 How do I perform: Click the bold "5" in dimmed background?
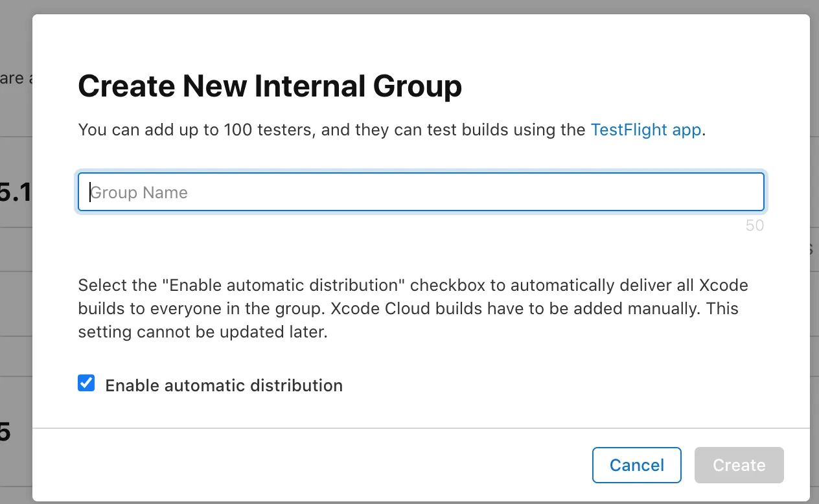tap(5, 432)
